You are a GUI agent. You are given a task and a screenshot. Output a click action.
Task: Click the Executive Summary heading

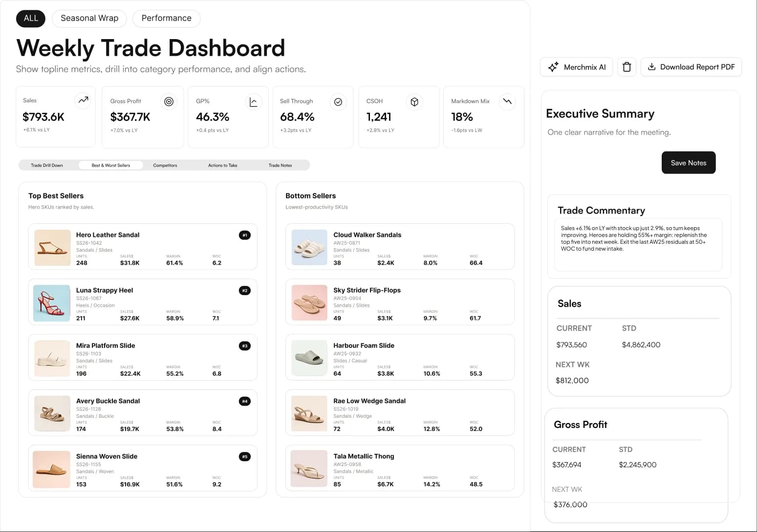[600, 114]
